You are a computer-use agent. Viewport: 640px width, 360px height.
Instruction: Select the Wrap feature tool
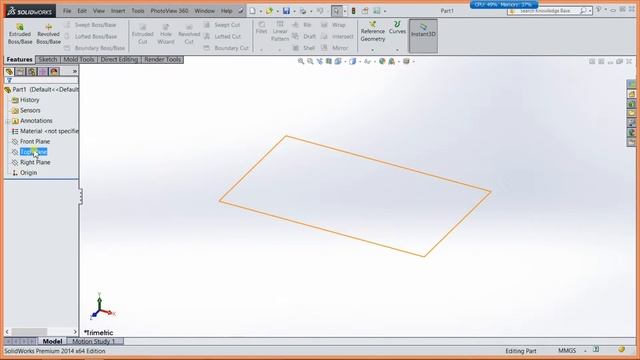click(333, 25)
